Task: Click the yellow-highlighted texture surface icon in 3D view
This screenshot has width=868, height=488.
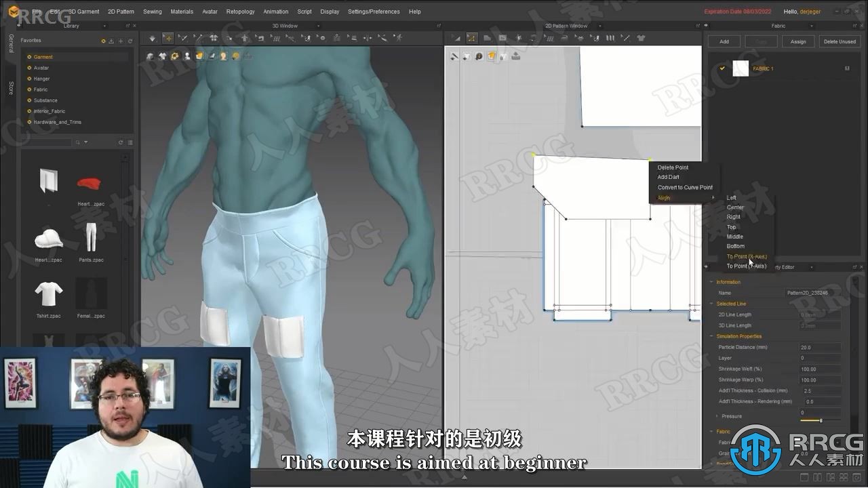Action: (199, 56)
